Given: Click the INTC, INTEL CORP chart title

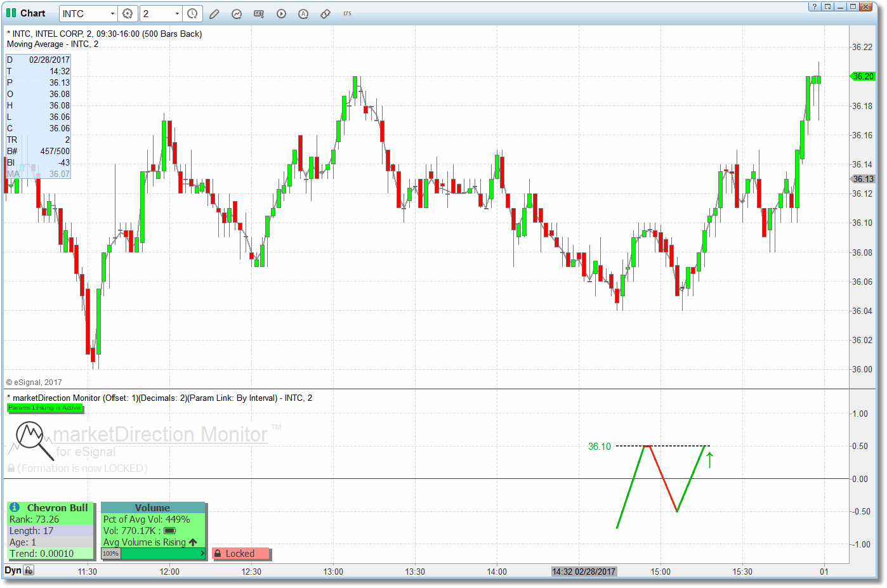Looking at the screenshot, I should 104,34.
